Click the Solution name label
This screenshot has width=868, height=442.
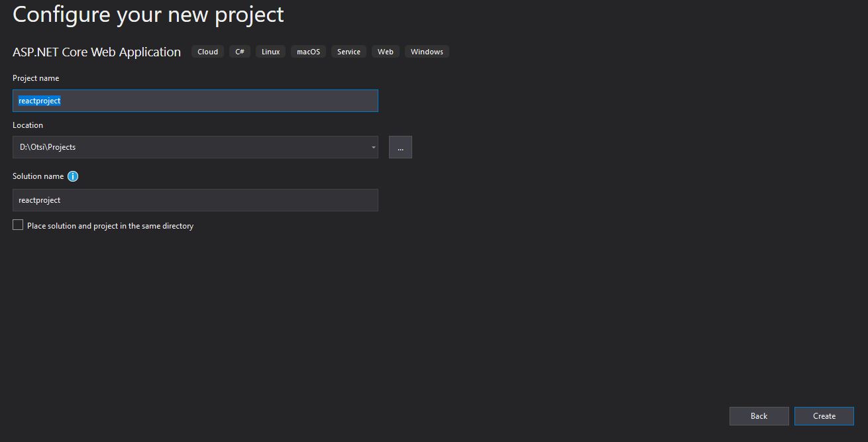(x=38, y=176)
